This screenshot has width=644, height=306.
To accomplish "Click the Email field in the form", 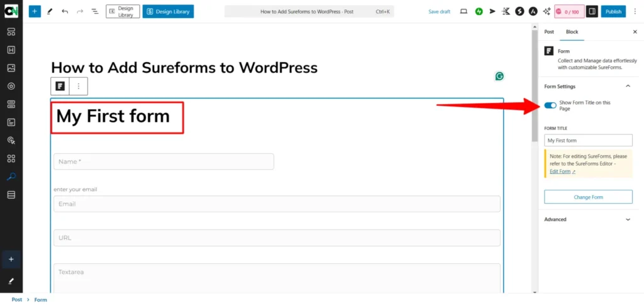I will (x=277, y=204).
